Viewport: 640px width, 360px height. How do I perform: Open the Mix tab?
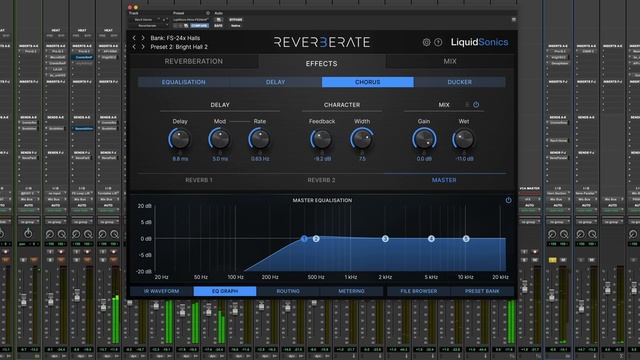point(450,61)
